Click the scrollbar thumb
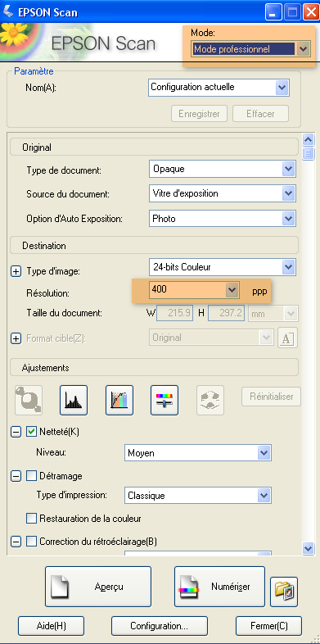 coord(308,153)
